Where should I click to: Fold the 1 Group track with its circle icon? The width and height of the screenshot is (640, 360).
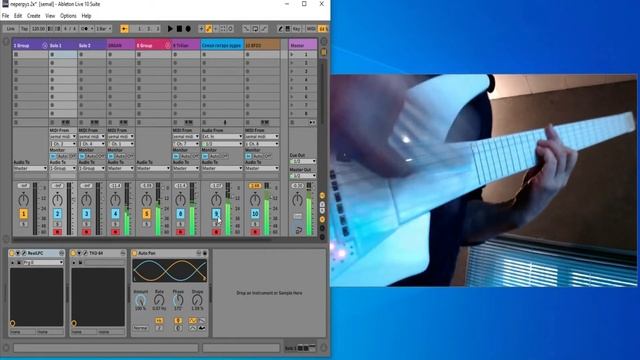[45, 46]
